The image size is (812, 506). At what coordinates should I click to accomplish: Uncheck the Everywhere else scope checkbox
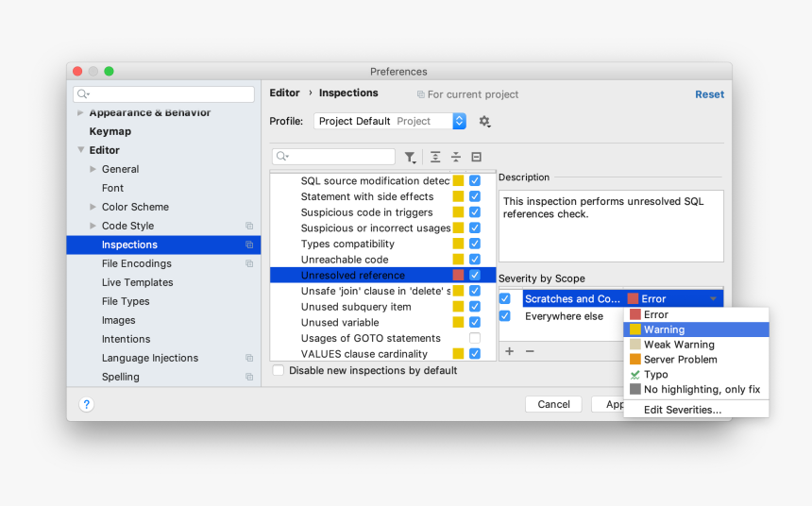(x=505, y=316)
